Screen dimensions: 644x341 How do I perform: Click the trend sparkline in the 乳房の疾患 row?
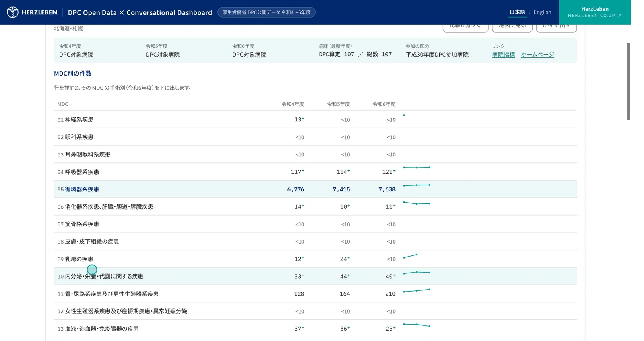tap(410, 256)
